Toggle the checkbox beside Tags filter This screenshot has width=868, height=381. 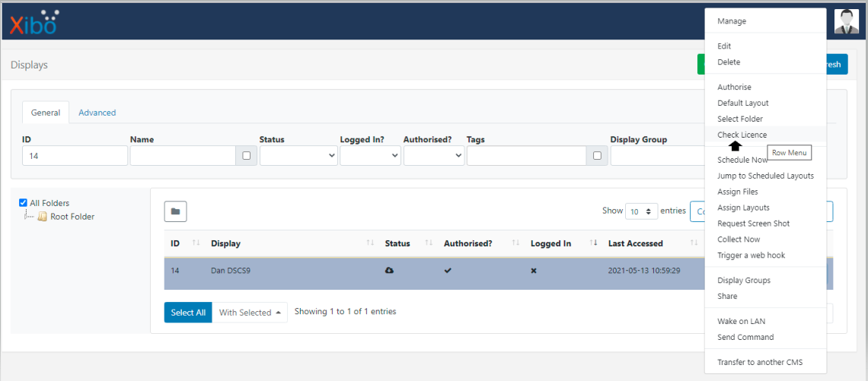pyautogui.click(x=597, y=156)
